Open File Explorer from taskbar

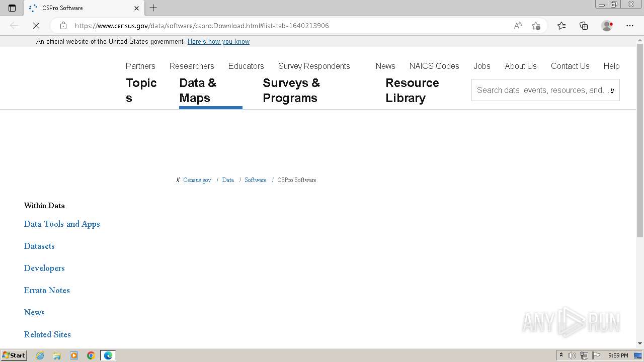[57, 355]
